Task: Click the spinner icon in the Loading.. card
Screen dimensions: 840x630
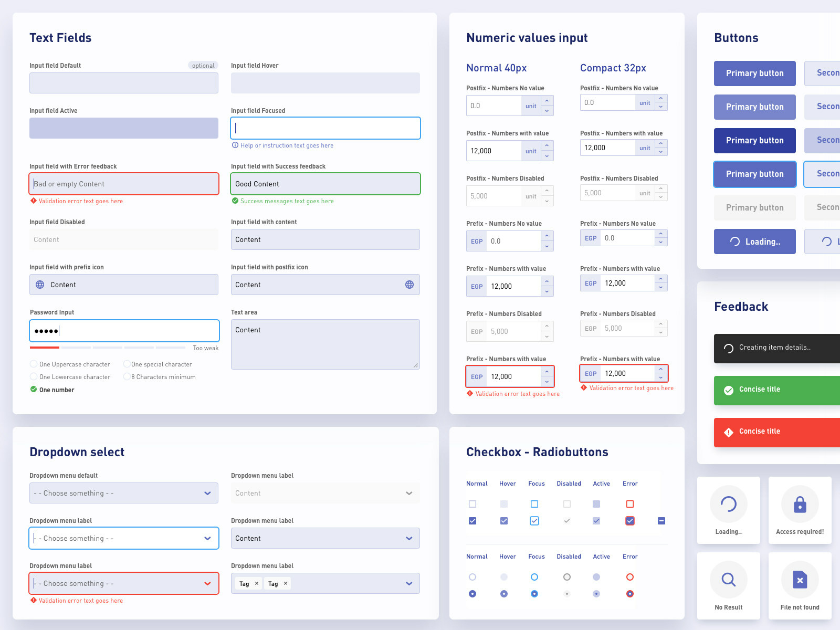Action: pos(728,504)
